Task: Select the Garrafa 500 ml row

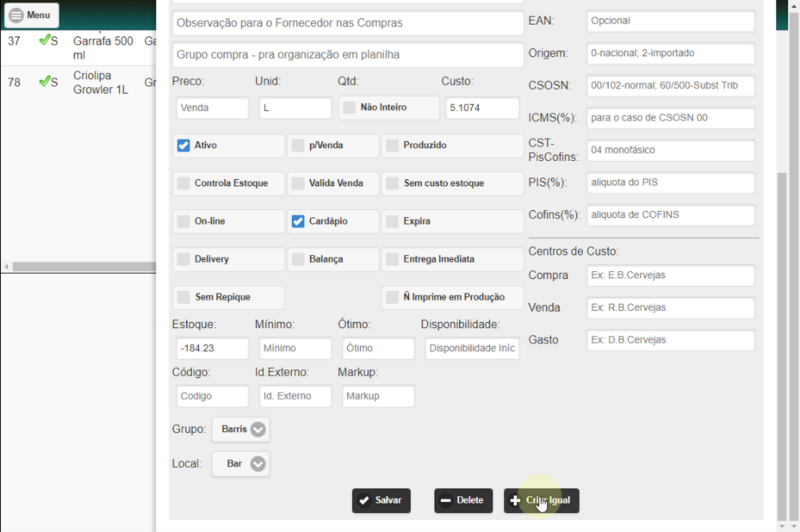Action: (x=79, y=47)
